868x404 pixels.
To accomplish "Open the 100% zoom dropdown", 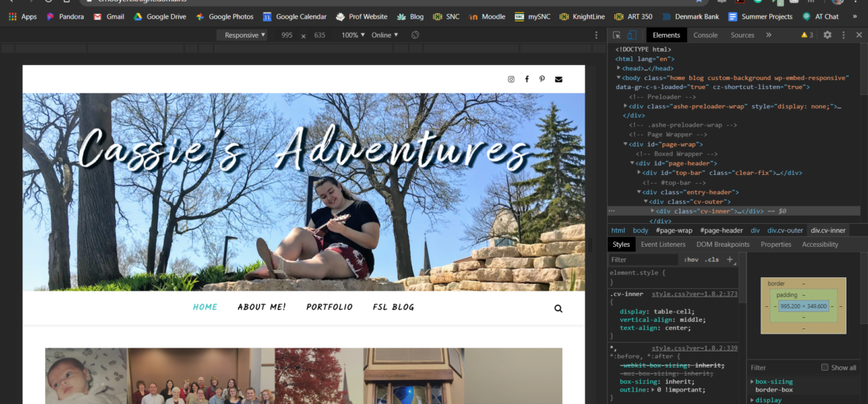I will pyautogui.click(x=352, y=35).
